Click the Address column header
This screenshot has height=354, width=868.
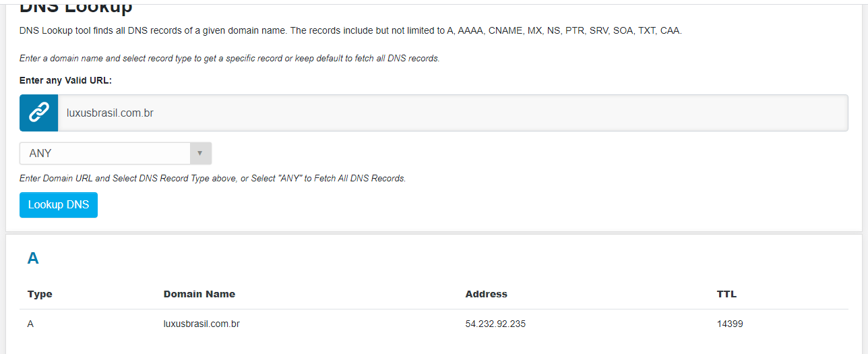[x=486, y=294]
